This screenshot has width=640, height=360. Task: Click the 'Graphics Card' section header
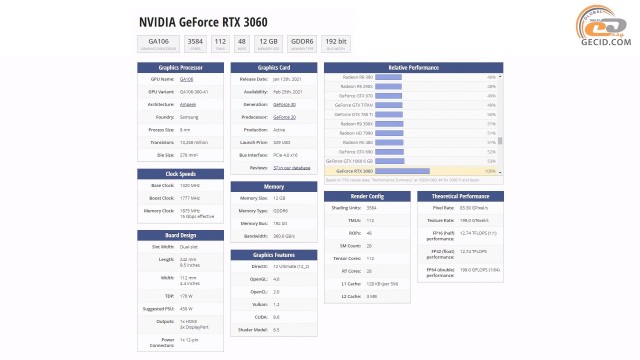[274, 68]
